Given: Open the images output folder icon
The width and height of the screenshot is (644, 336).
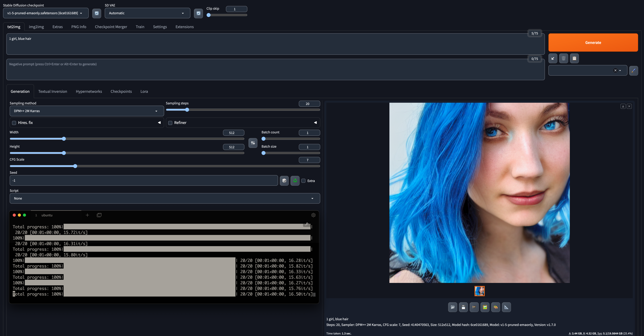Looking at the screenshot, I should click(x=452, y=307).
